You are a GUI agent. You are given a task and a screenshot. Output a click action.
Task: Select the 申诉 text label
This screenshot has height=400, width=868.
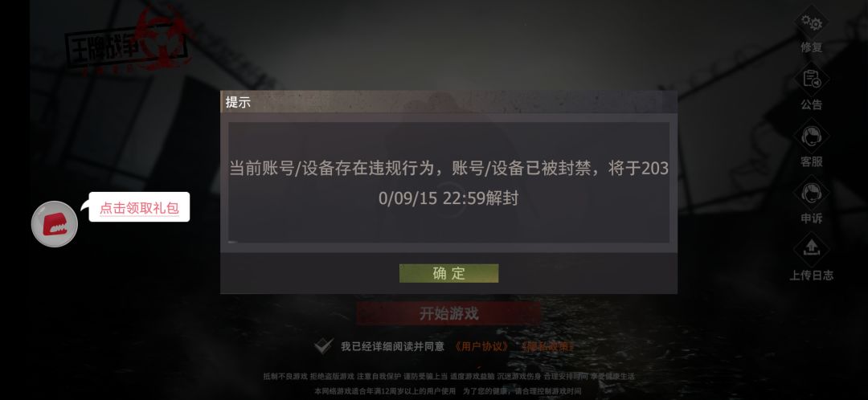tap(812, 218)
